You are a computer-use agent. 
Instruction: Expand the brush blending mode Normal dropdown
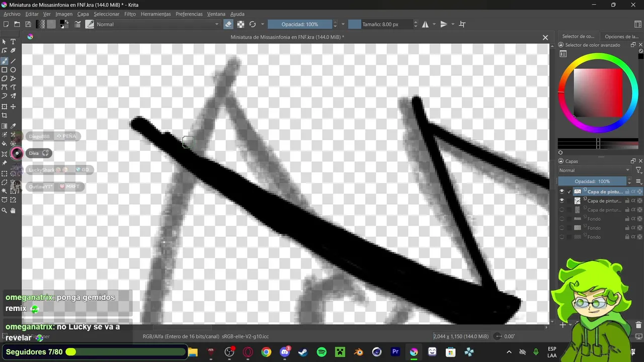pos(158,24)
